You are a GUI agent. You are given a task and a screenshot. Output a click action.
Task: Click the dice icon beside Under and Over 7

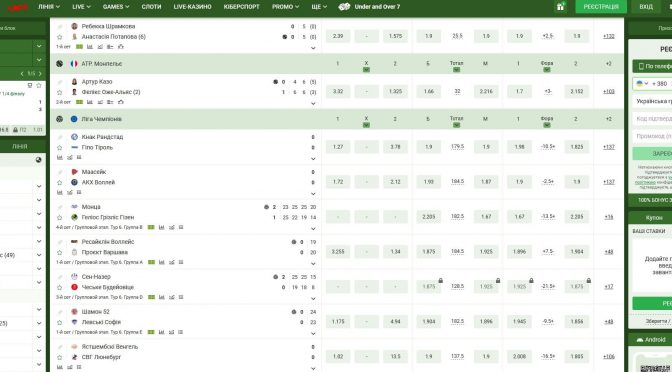344,7
